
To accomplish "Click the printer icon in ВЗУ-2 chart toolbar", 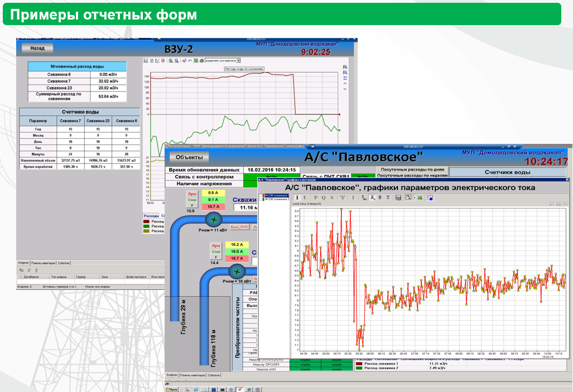I will pos(202,61).
